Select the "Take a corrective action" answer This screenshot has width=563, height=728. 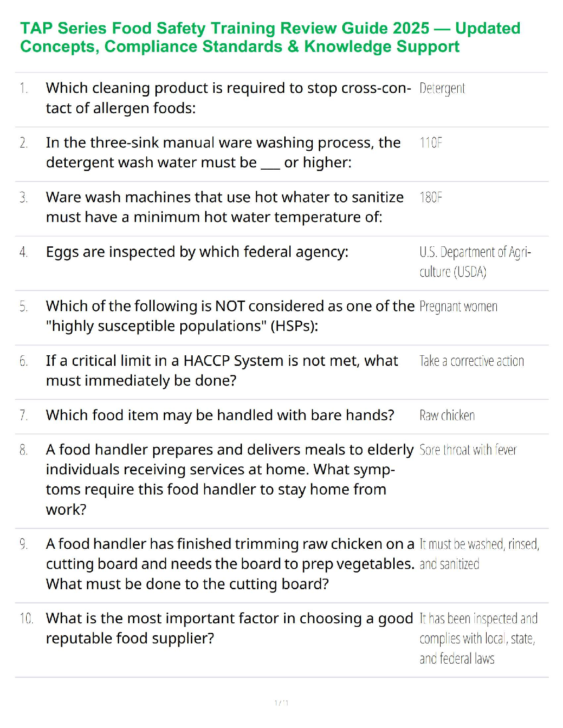point(471,361)
